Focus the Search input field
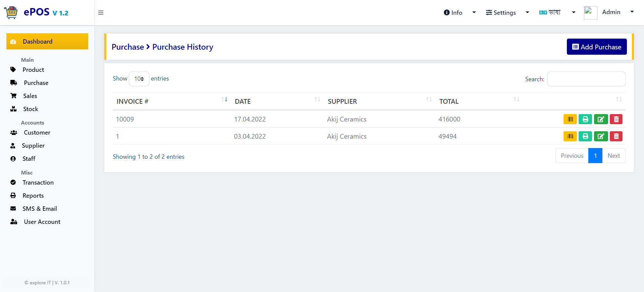Viewport: 644px width, 292px height. tap(586, 79)
